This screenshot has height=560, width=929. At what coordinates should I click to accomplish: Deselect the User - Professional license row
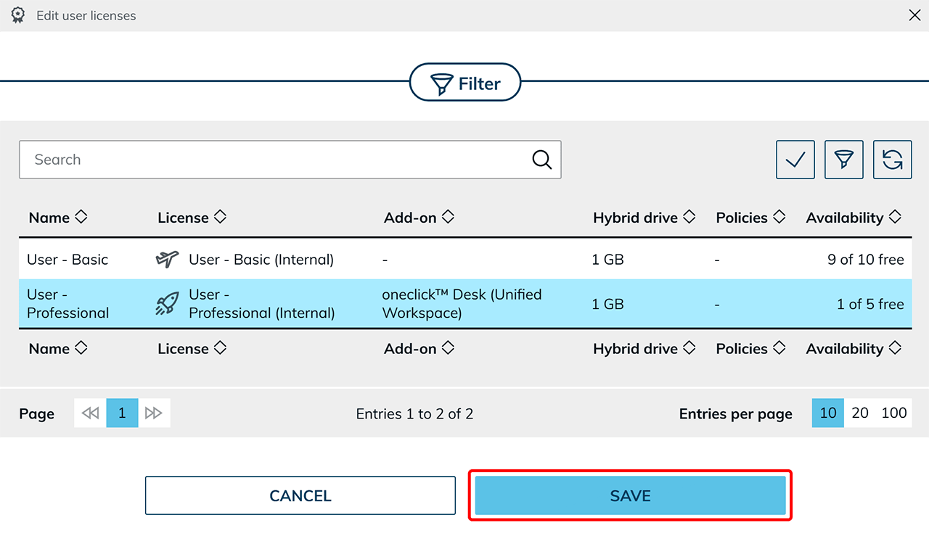pyautogui.click(x=464, y=304)
